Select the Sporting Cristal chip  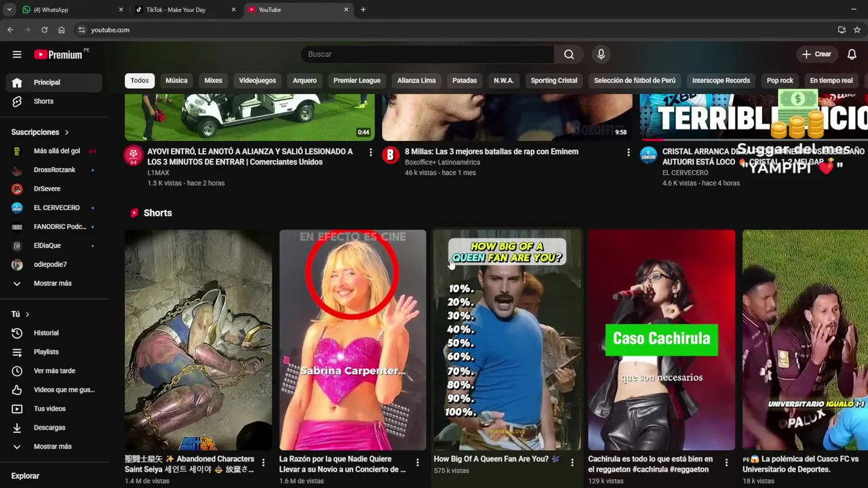[554, 81]
